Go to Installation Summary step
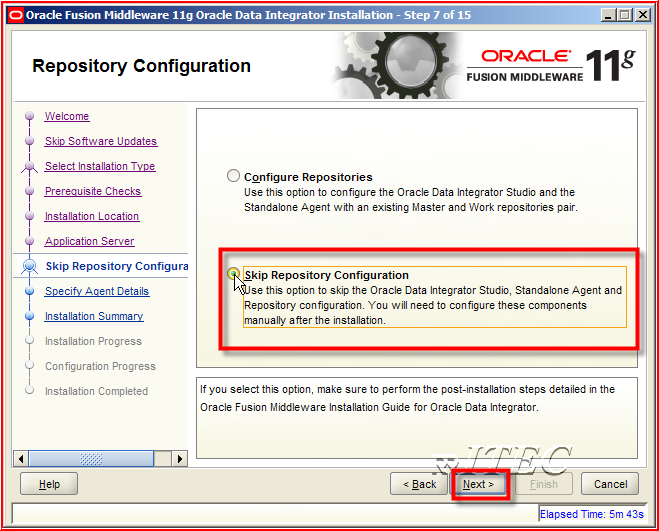This screenshot has height=531, width=659. point(94,316)
